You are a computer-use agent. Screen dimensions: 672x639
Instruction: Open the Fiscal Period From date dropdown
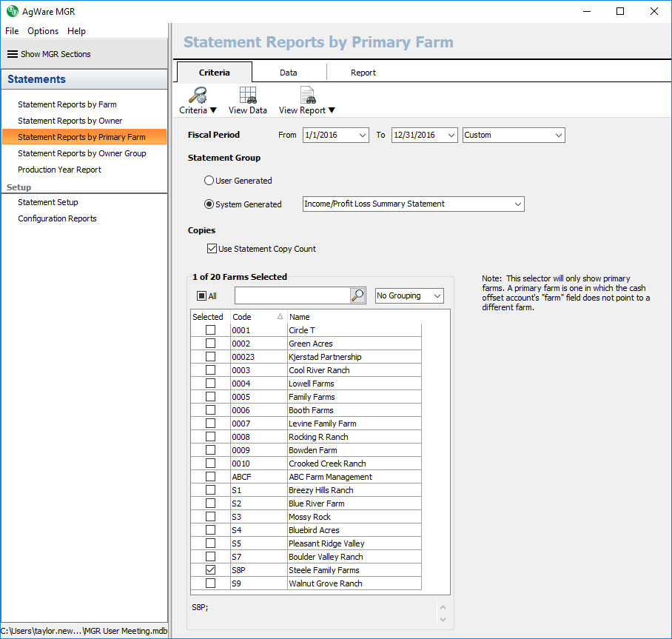click(362, 135)
